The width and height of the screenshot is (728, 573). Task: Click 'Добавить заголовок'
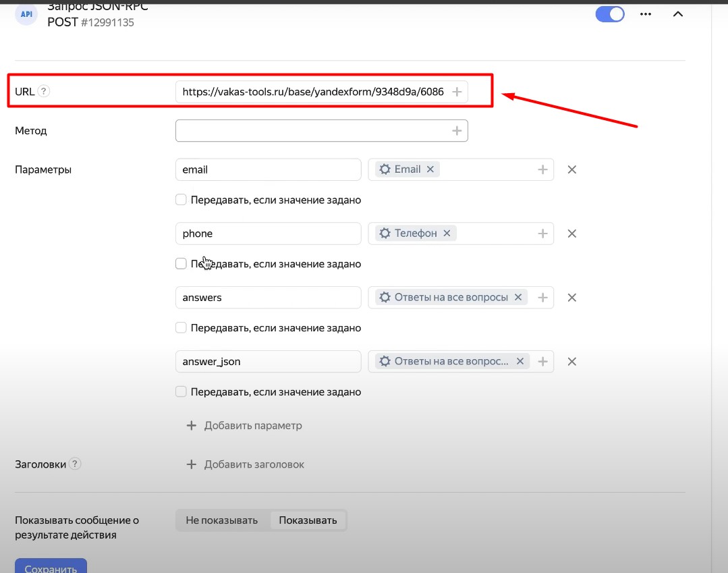click(246, 464)
